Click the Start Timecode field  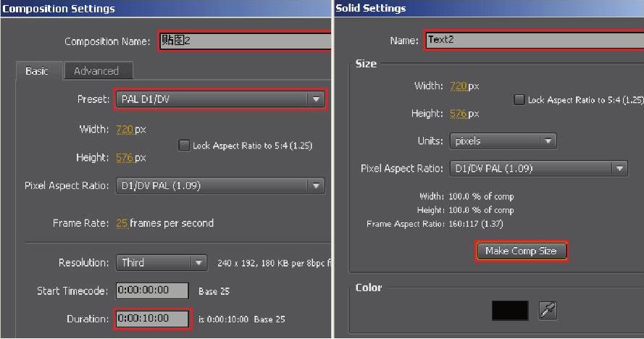tap(152, 290)
